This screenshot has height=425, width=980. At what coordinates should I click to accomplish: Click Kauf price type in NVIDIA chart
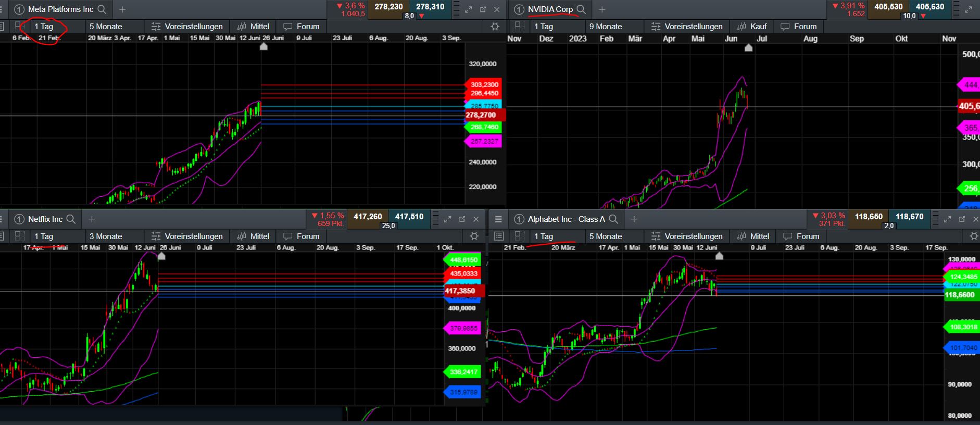tap(752, 26)
